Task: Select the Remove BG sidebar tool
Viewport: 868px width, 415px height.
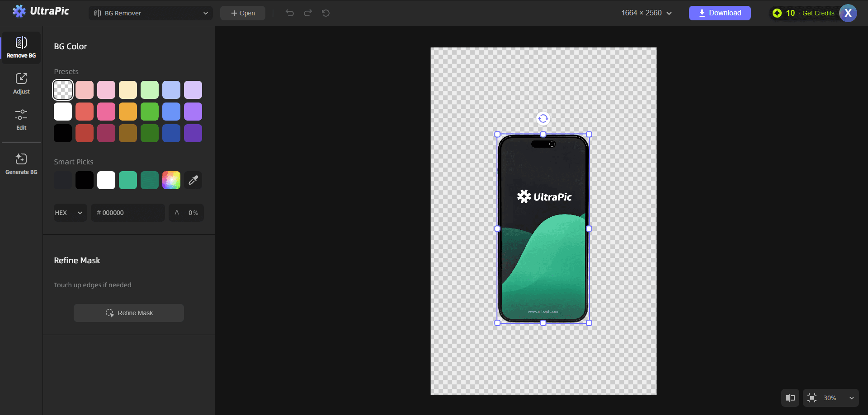Action: click(x=21, y=47)
